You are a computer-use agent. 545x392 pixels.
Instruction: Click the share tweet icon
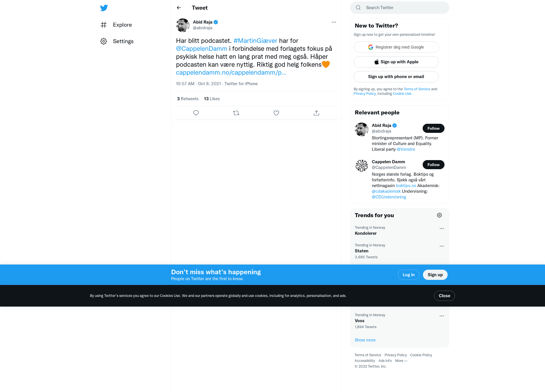click(316, 113)
